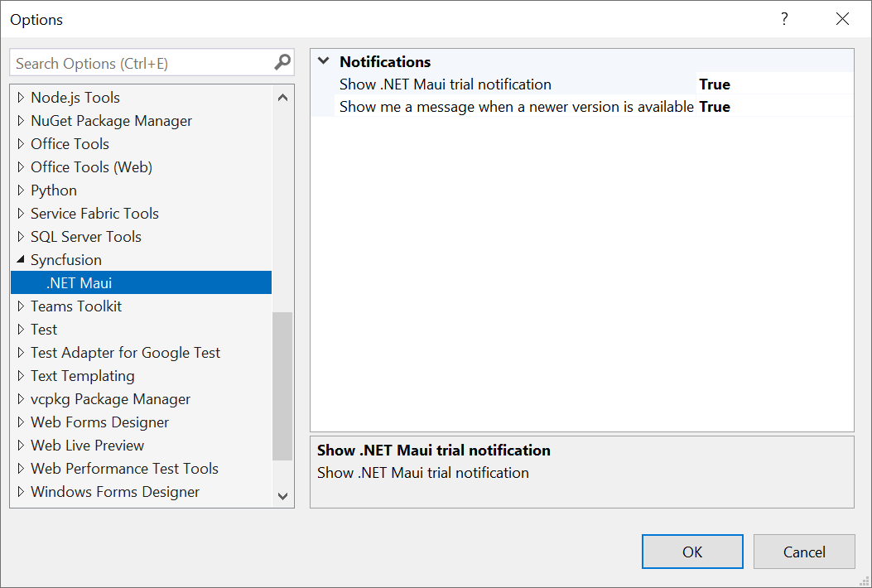
Task: Collapse the Syncfusion tree node
Action: (x=21, y=259)
